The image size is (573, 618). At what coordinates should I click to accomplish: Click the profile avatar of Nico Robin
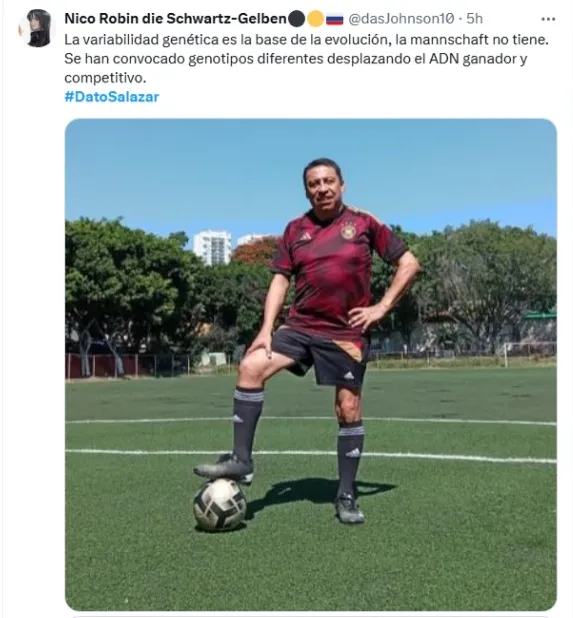tap(37, 28)
